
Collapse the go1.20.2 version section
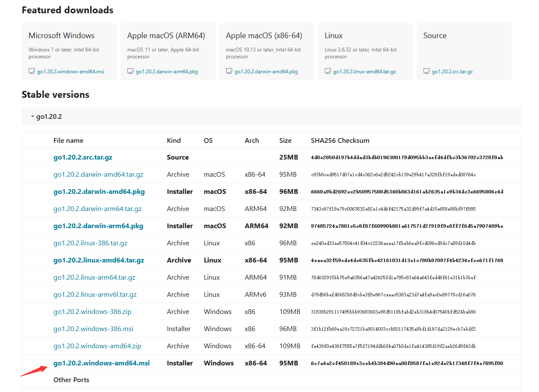click(271, 116)
